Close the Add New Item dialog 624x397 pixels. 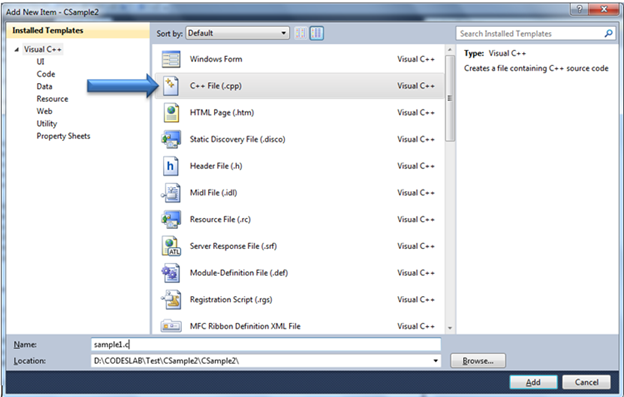click(604, 9)
